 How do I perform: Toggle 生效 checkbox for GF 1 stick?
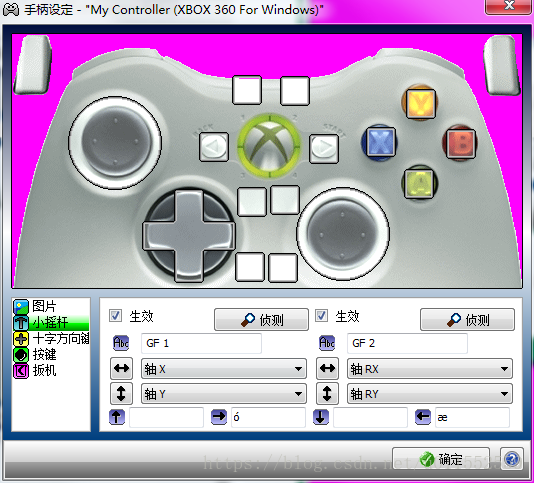(x=115, y=315)
